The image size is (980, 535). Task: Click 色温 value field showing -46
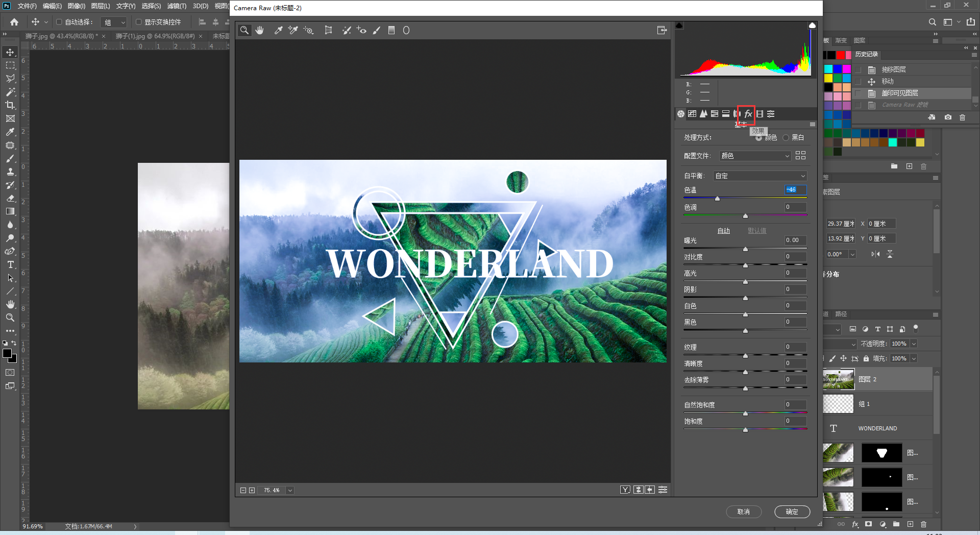point(796,189)
